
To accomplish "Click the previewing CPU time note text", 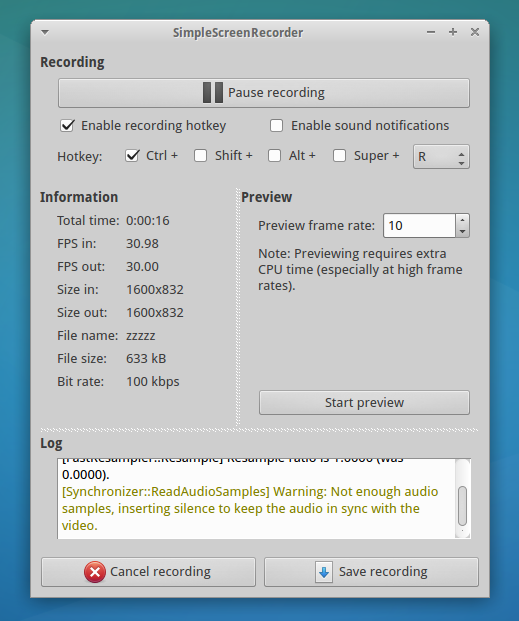I will 360,269.
